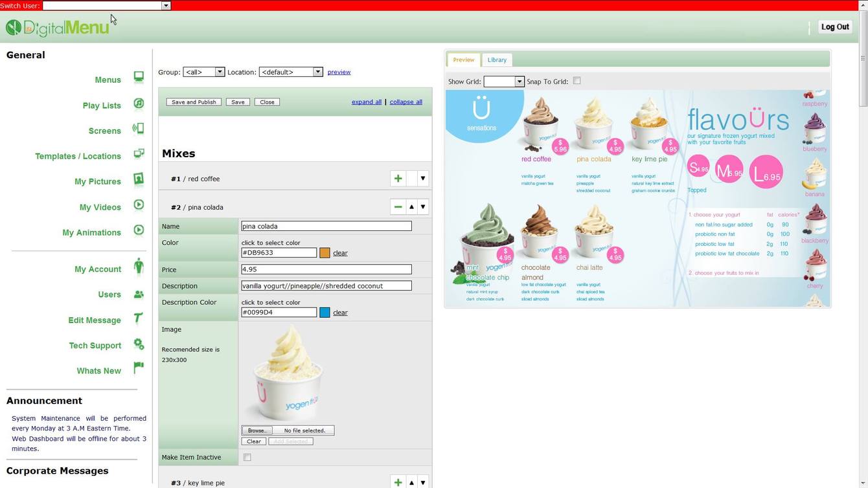Move key lime pie item up
Screen dimensions: 868x488
click(411, 483)
